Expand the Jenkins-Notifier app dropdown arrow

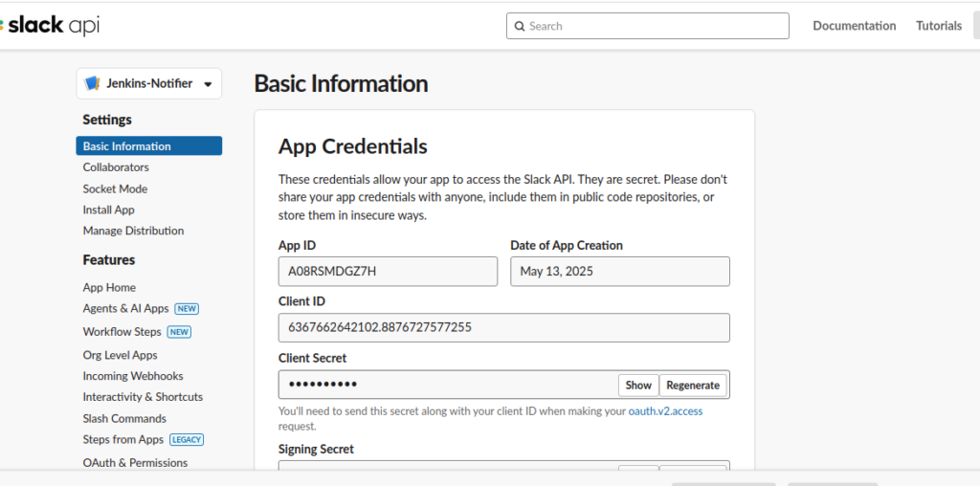pos(208,84)
